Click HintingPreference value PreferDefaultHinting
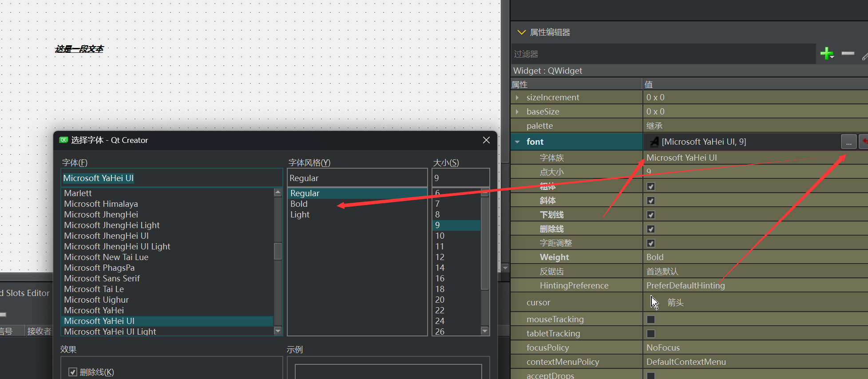The width and height of the screenshot is (868, 379). click(686, 285)
